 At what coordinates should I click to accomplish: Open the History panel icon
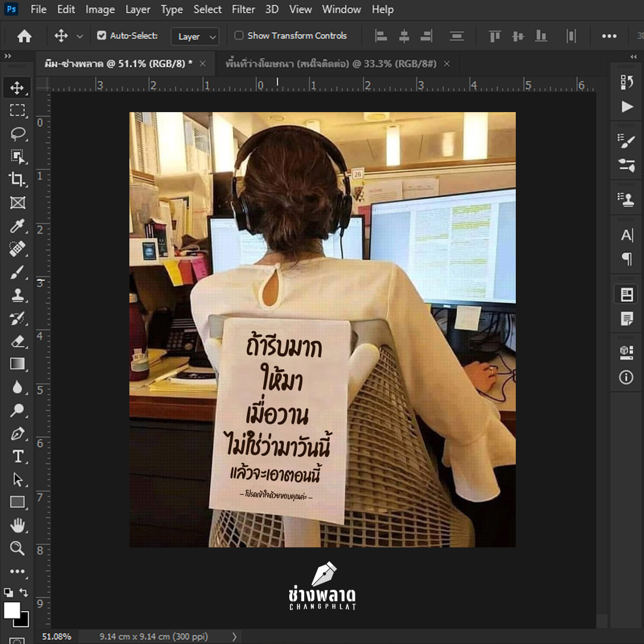pos(626,82)
